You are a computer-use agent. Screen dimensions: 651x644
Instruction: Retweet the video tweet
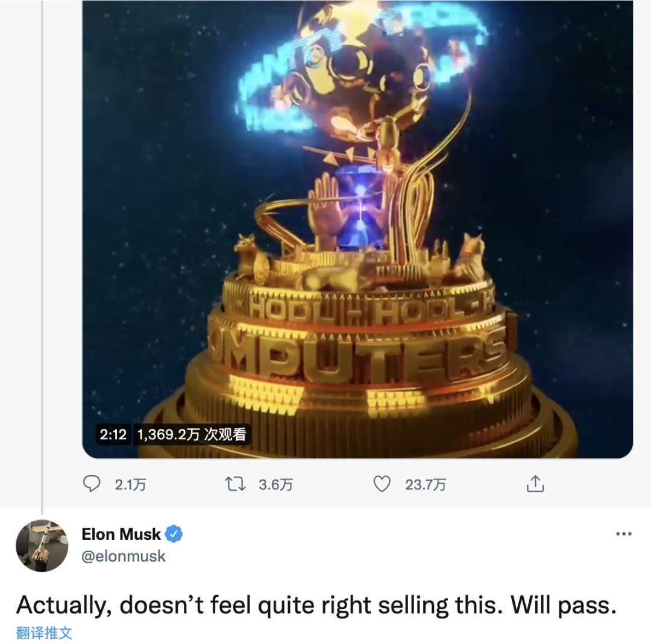[236, 484]
